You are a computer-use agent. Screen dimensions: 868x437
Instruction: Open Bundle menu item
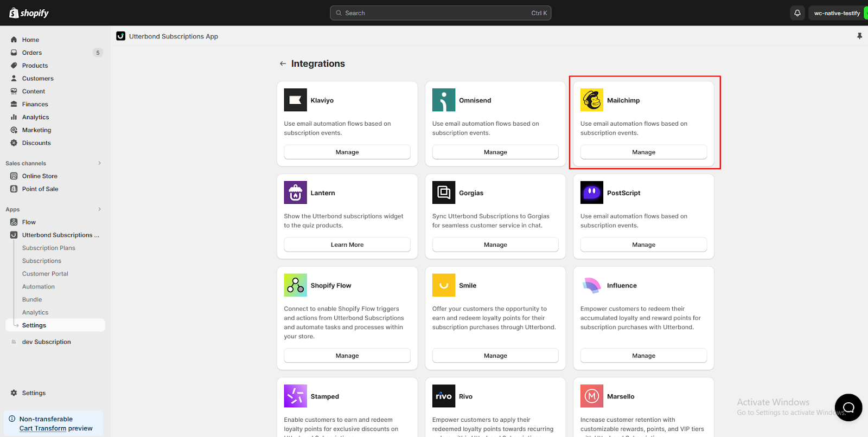tap(32, 300)
